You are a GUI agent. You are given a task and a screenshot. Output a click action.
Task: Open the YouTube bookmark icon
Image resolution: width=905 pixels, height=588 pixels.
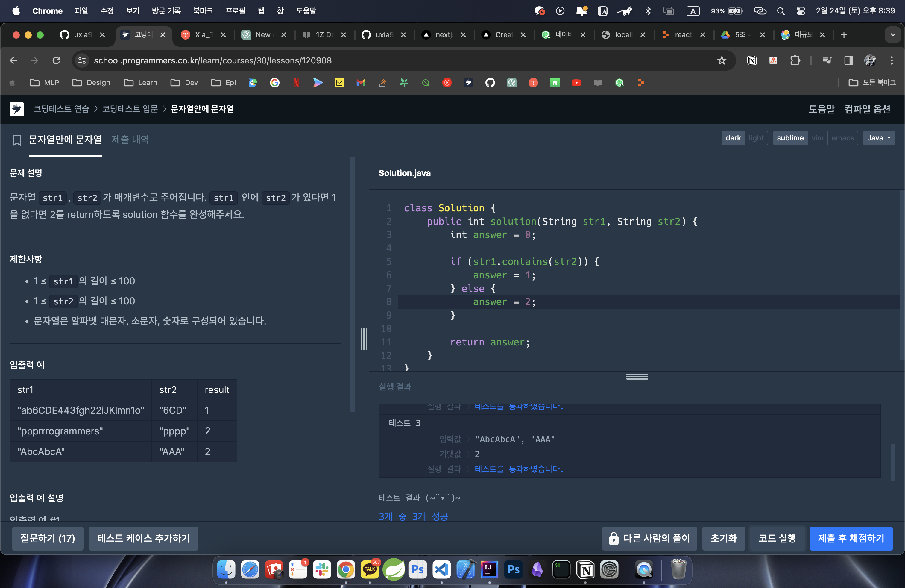(576, 83)
